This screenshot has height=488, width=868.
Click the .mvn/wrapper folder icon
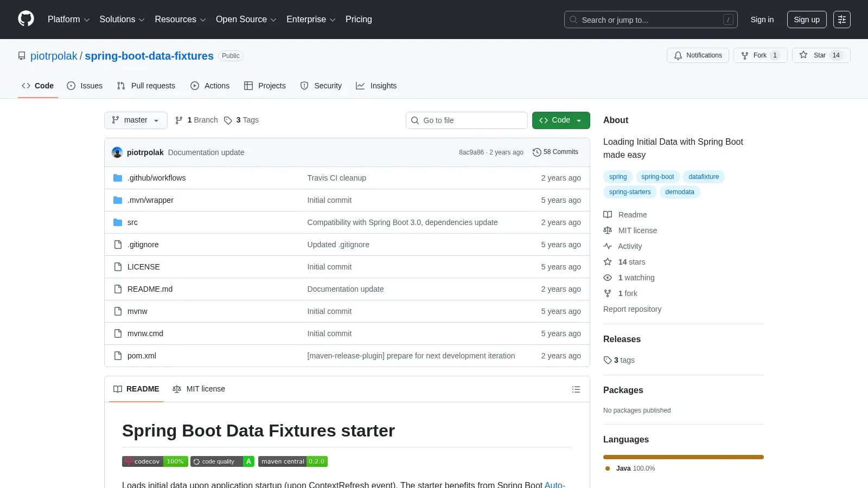click(x=118, y=200)
